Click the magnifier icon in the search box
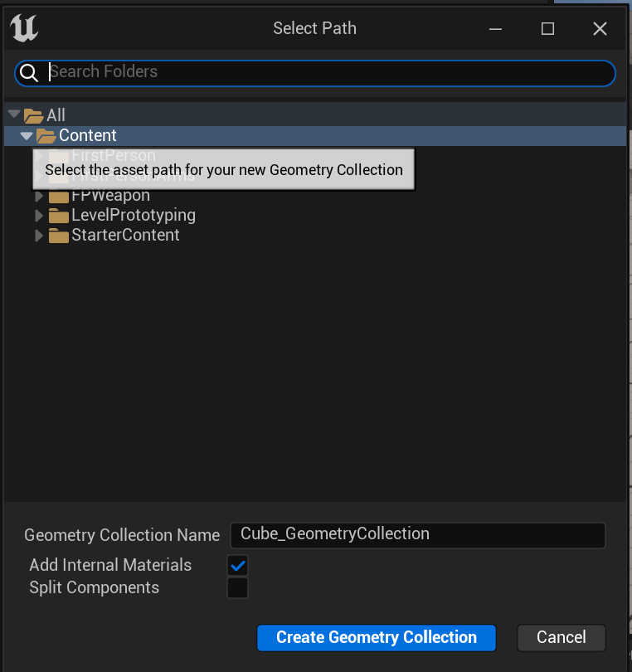The image size is (632, 672). click(x=29, y=72)
